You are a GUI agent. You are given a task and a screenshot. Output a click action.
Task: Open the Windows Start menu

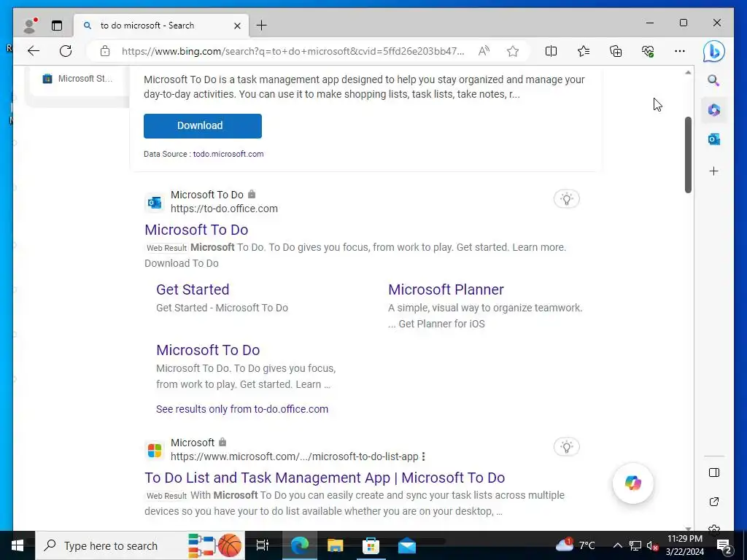(x=18, y=545)
